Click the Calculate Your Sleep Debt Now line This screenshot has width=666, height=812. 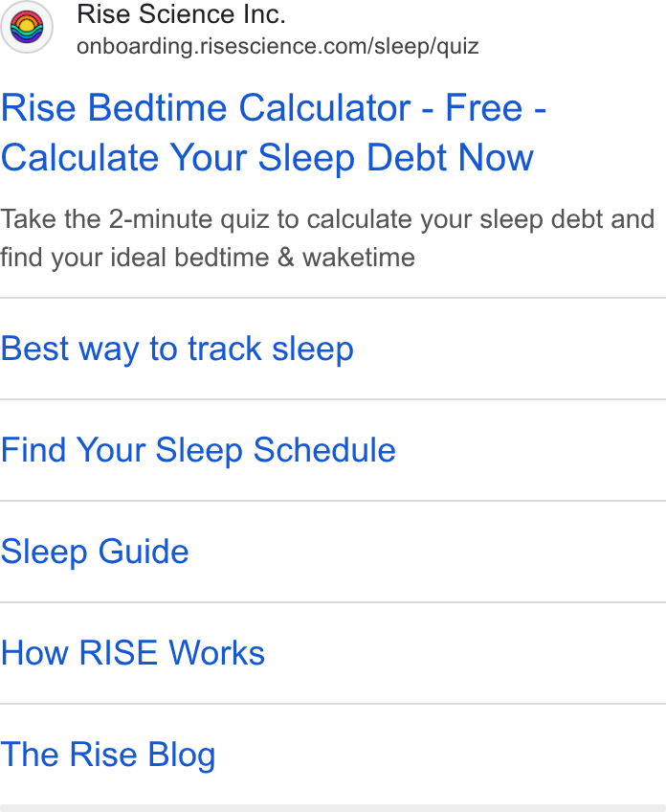point(267,157)
